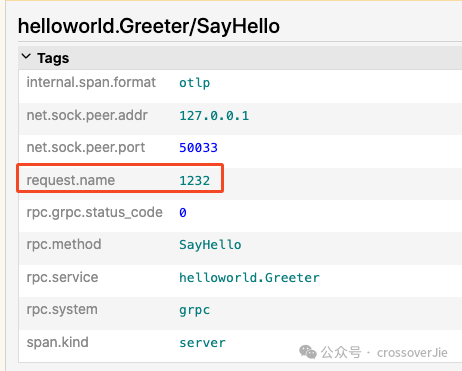The width and height of the screenshot is (462, 371).
Task: Select the status code value 0
Action: pyautogui.click(x=183, y=213)
